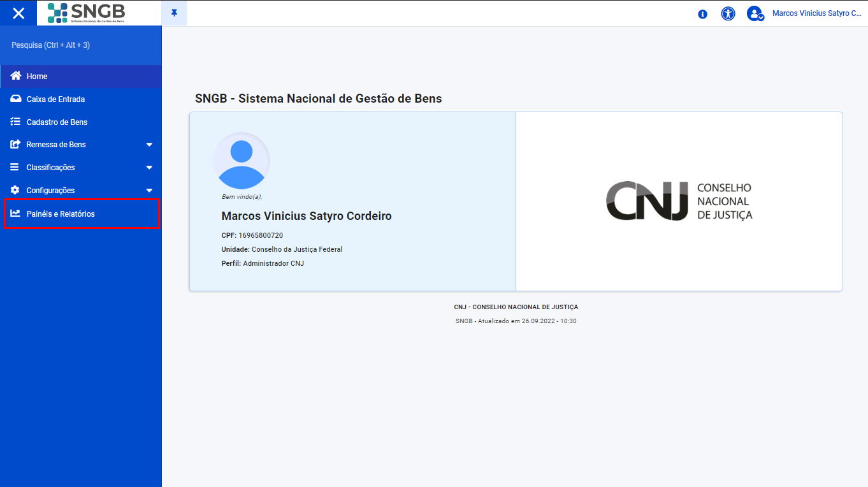Click the Painéis e Relatórios chart icon
Image resolution: width=868 pixels, height=487 pixels.
pyautogui.click(x=16, y=214)
